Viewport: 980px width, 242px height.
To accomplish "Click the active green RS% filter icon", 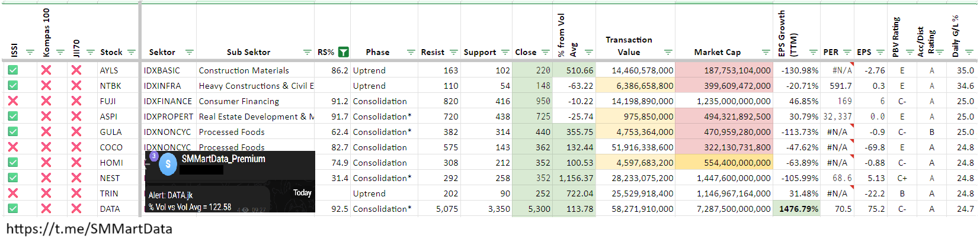I will 343,52.
